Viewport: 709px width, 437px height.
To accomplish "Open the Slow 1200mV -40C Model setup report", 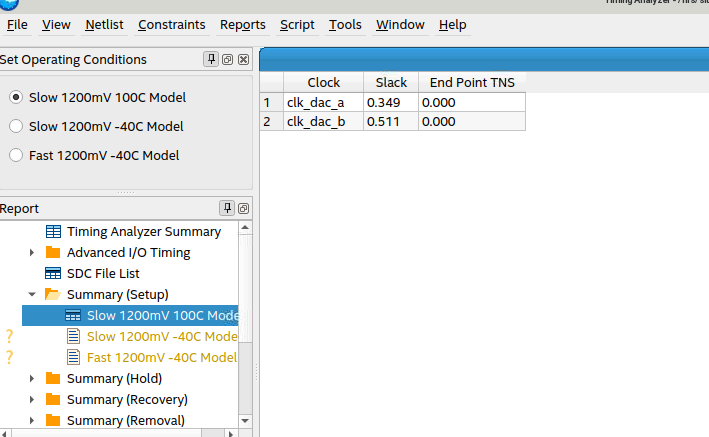I will [162, 337].
